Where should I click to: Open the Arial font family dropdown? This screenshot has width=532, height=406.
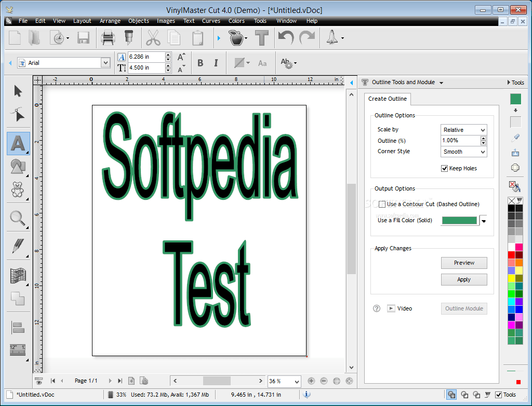point(105,62)
